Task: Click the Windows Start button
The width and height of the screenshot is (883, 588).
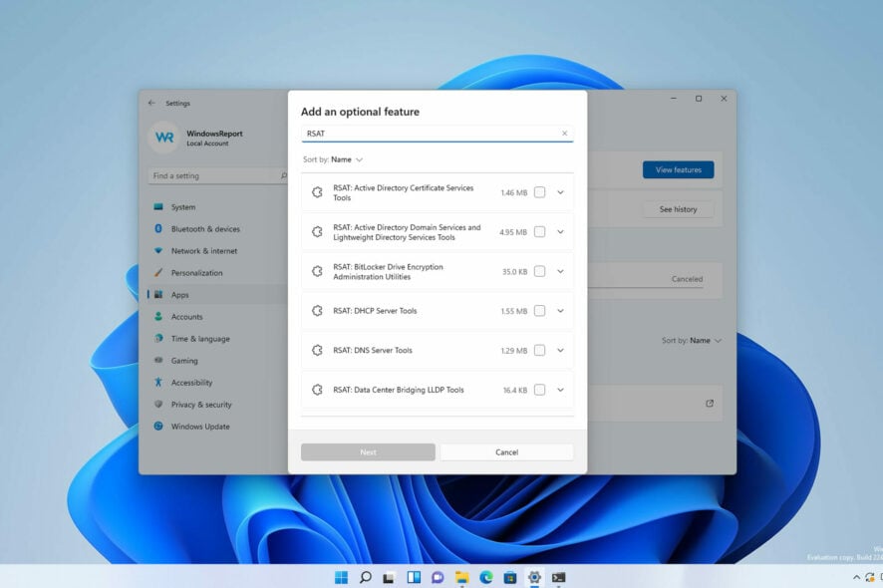Action: point(341,577)
